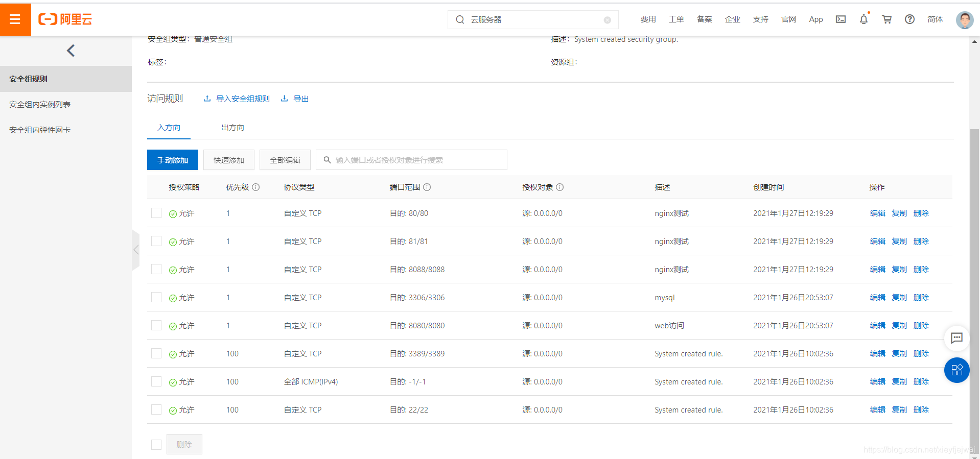This screenshot has height=459, width=980.
Task: Click 导入安全组规则 link
Action: coord(243,99)
